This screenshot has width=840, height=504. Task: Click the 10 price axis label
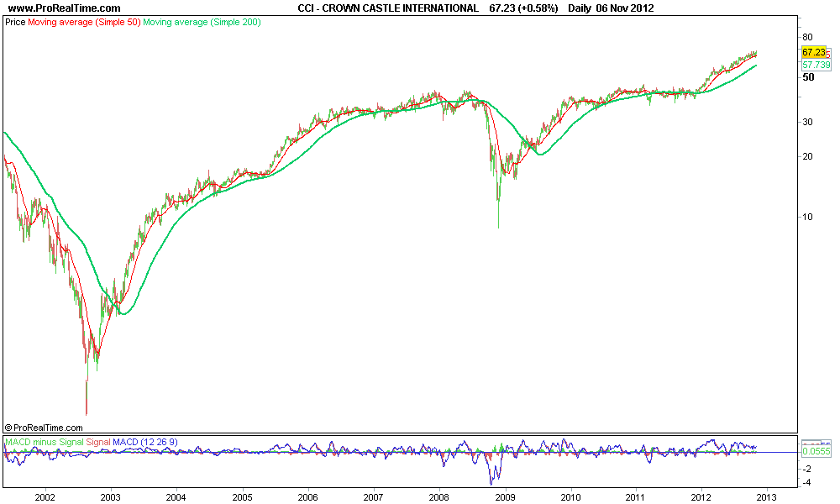[x=807, y=217]
